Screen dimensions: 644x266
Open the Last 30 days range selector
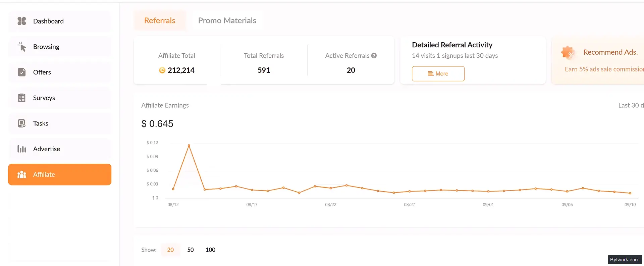(631, 105)
